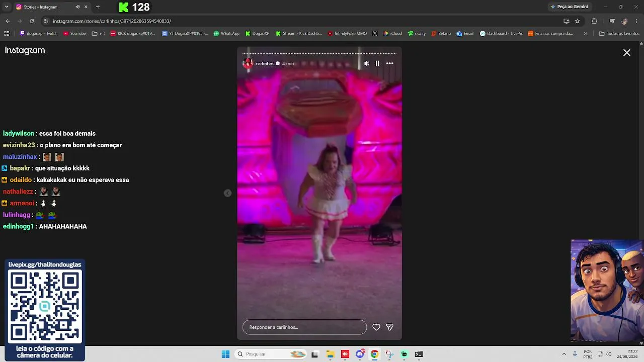The height and width of the screenshot is (362, 644).
Task: Click the Instagram logo
Action: [25, 50]
